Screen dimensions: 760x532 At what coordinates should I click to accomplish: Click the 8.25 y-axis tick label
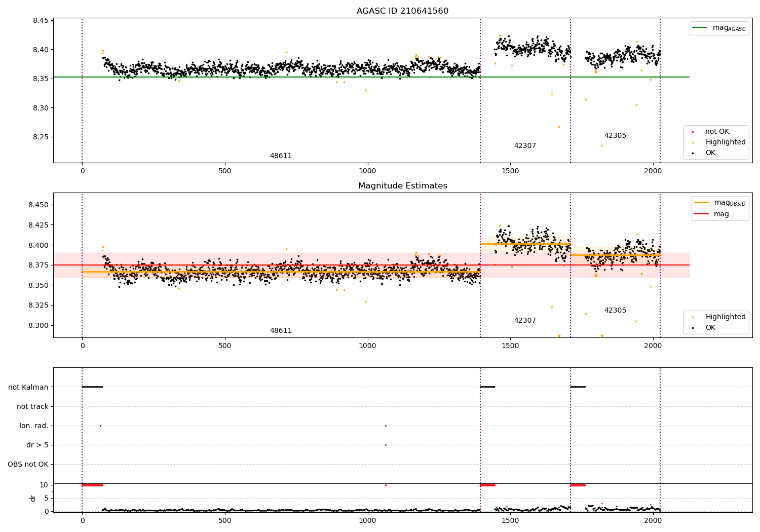coord(41,137)
